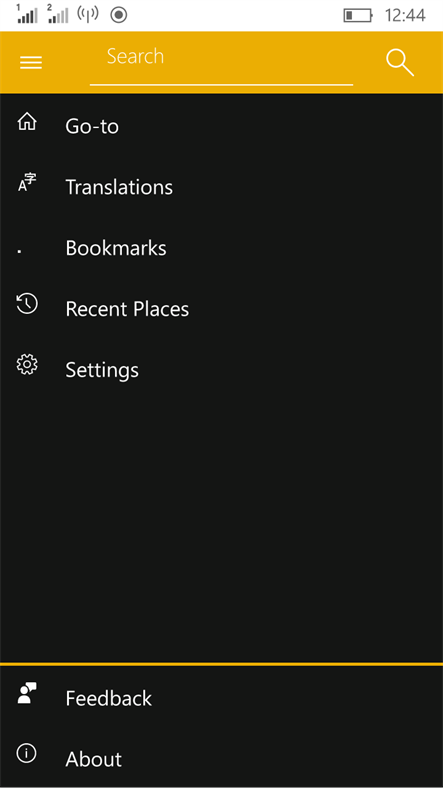
Task: Tap the magnifying glass search icon
Action: tap(400, 63)
